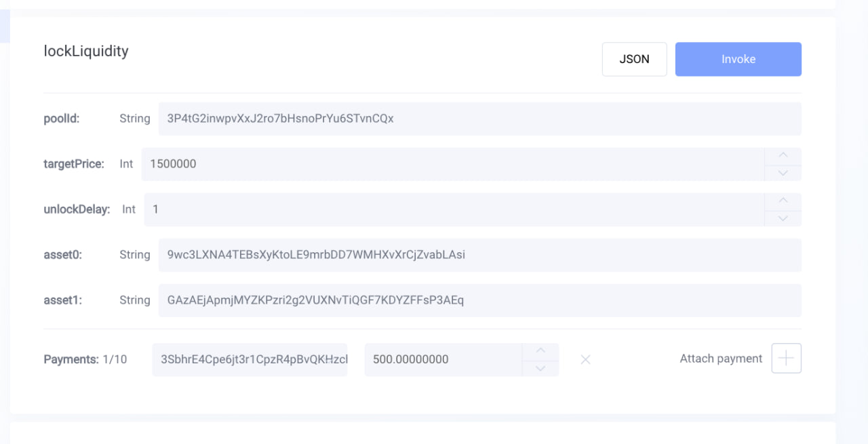
Task: Select the unlockDelay label
Action: tap(77, 209)
